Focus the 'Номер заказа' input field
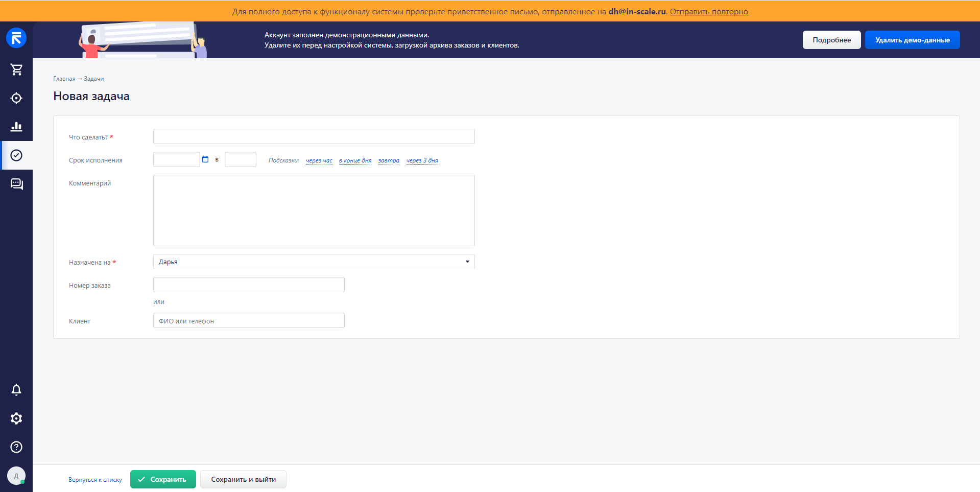Screen dimensions: 980x492 249,285
